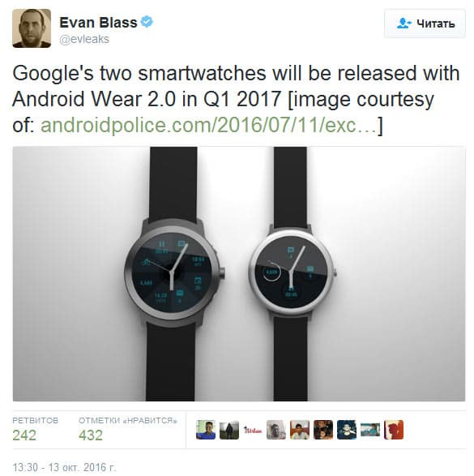Click second liker avatar with dark silhouette

(x=229, y=430)
